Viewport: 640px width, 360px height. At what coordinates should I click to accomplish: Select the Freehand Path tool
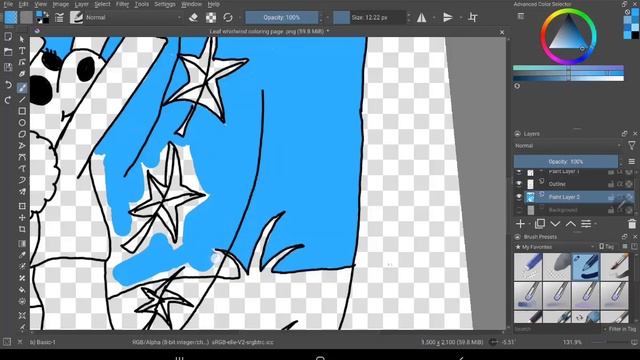[x=22, y=169]
